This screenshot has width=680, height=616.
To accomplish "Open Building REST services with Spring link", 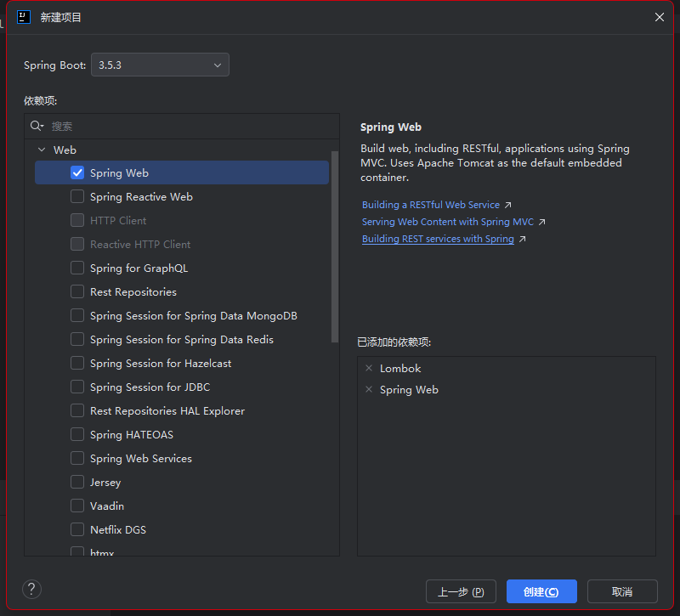I will [438, 239].
